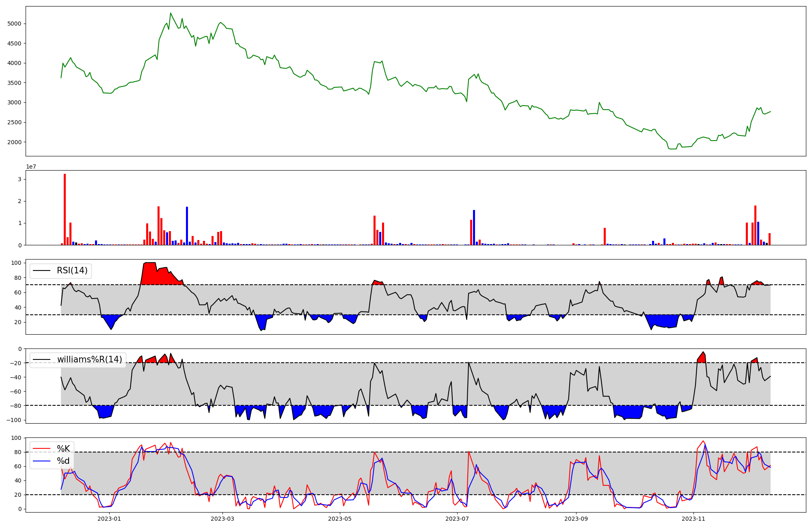This screenshot has width=812, height=528.
Task: Click the tallest red volume bar
Action: pos(65,209)
